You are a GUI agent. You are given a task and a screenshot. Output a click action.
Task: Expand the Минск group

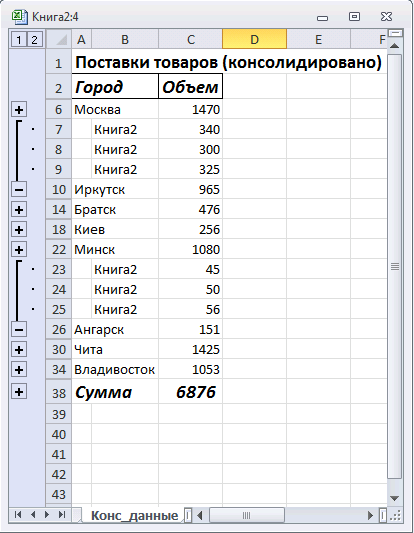coord(19,250)
